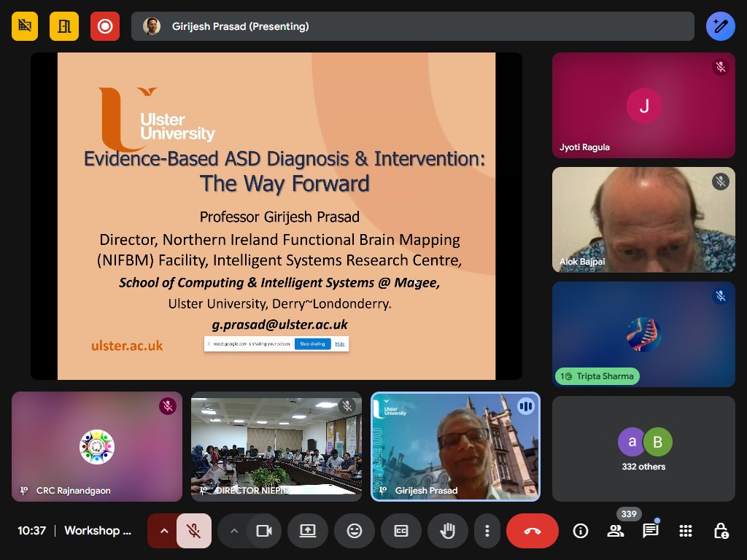Click the yellow door icon in top bar

[x=64, y=26]
